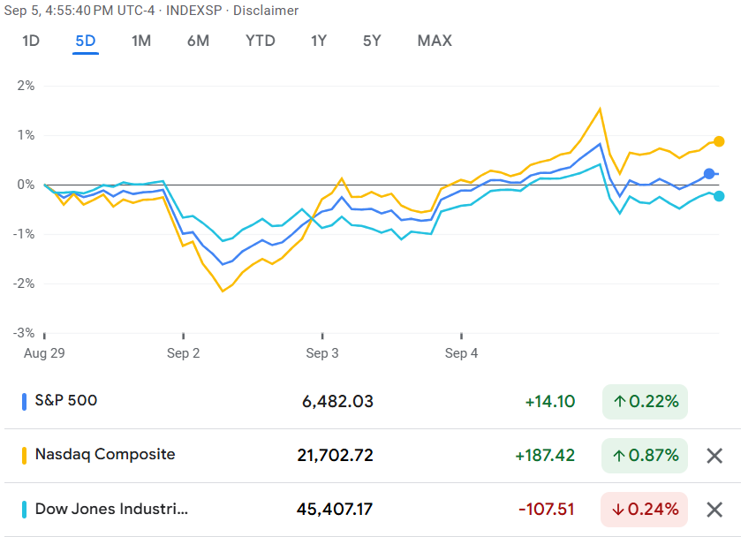This screenshot has width=756, height=537.
Task: Click the Dow Jones change -107.51
Action: pos(547,510)
